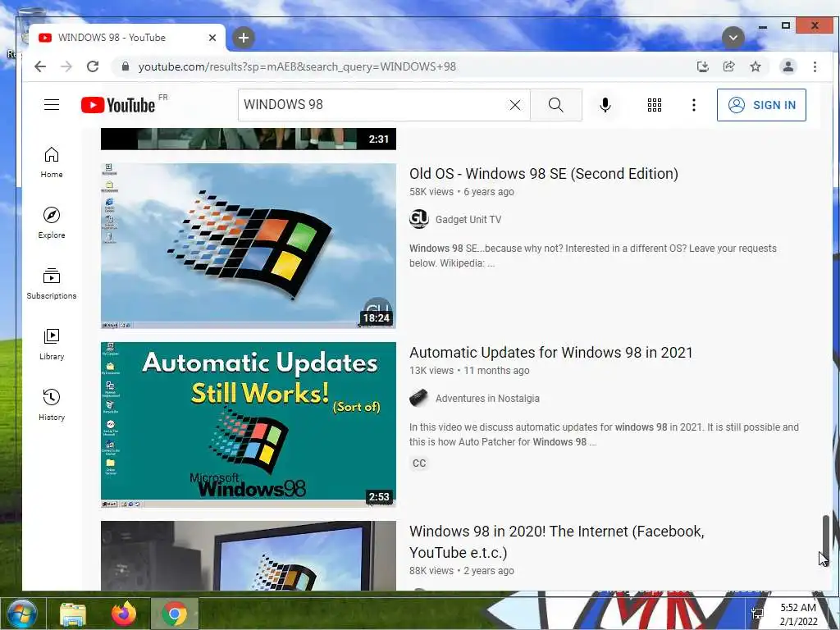
Task: Open Library in the sidebar
Action: click(52, 344)
